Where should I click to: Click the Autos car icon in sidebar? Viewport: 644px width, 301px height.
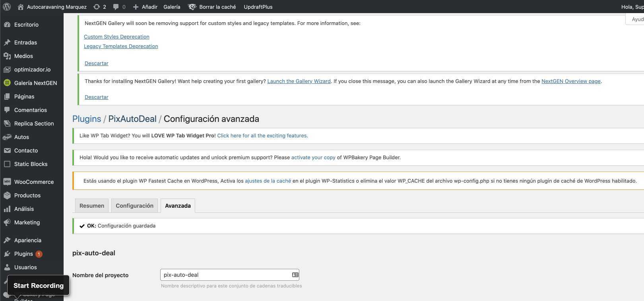tap(7, 137)
